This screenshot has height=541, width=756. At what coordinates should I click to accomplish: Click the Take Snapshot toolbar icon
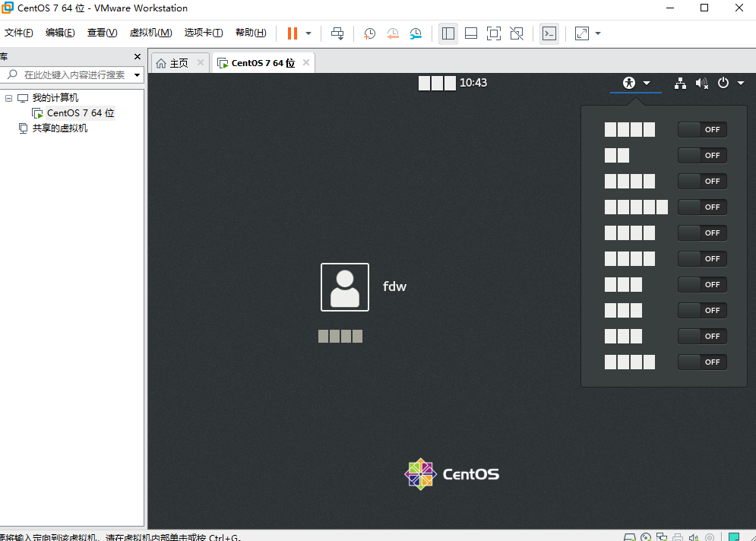(369, 33)
